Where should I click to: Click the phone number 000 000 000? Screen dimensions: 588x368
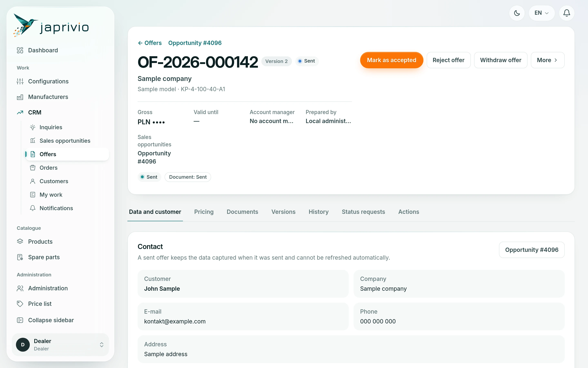[378, 321]
